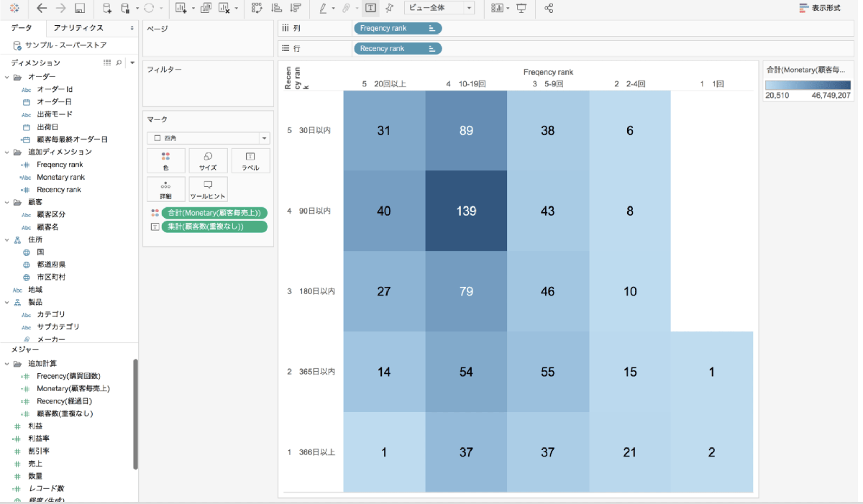This screenshot has width=863, height=504.
Task: Open the 四角 mark type dropdown
Action: coord(208,137)
